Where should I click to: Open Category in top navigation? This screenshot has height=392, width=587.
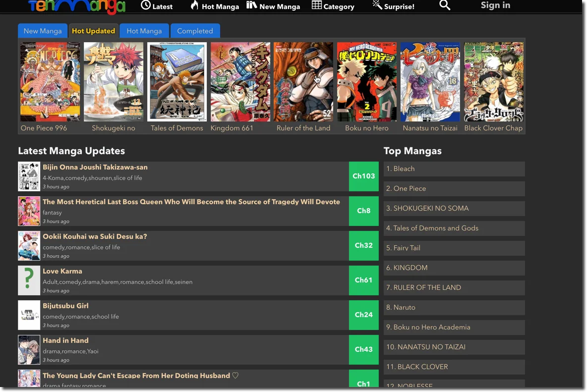click(339, 7)
